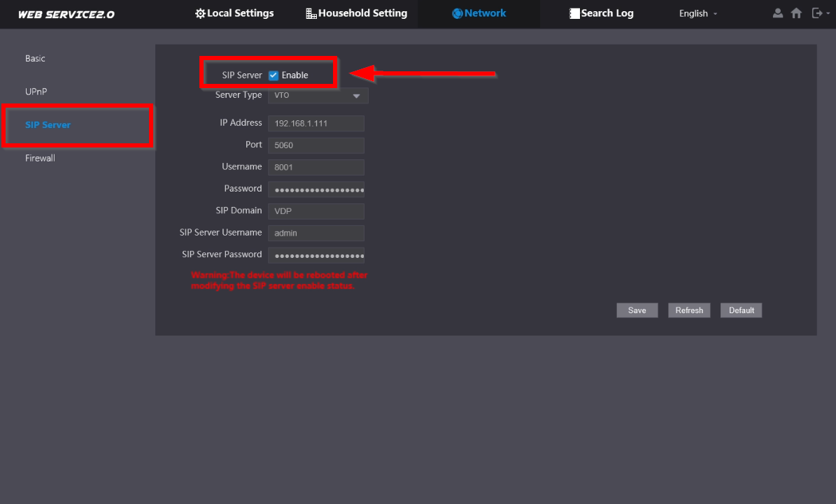Open Household Setting tab

(356, 13)
